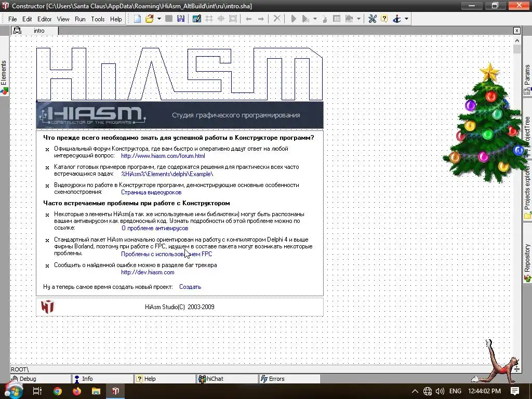Open the О проблеме антивирусов link

pyautogui.click(x=155, y=229)
